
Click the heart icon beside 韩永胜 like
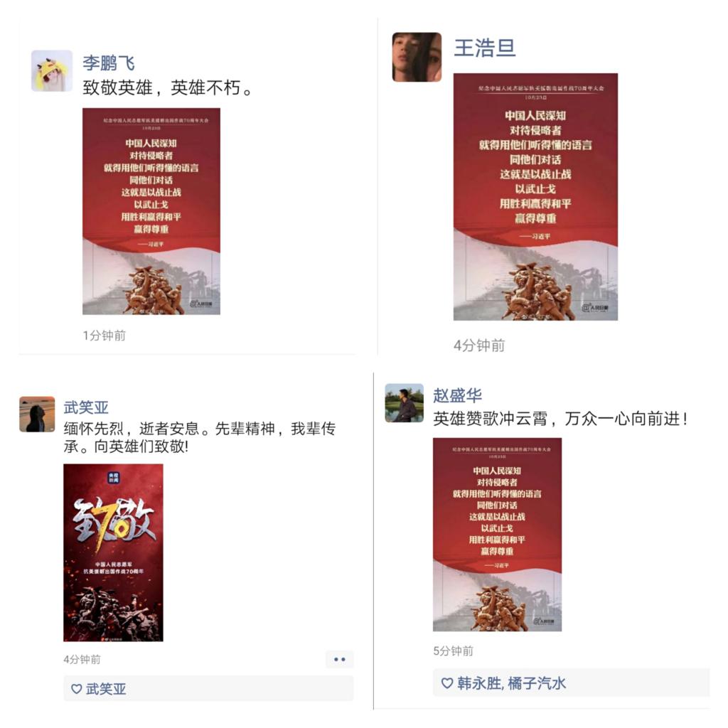446,682
